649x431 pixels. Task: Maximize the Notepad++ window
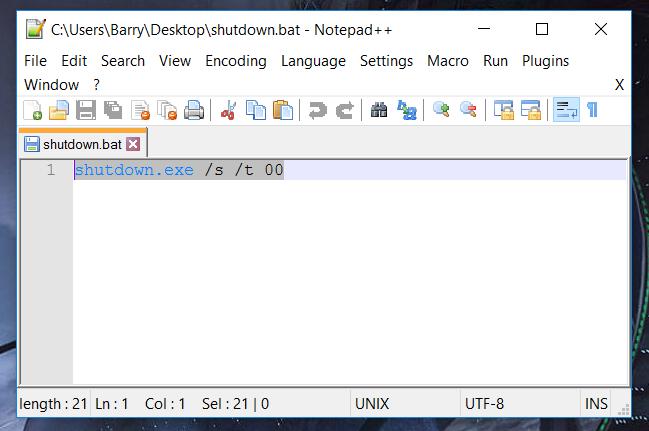(x=542, y=29)
